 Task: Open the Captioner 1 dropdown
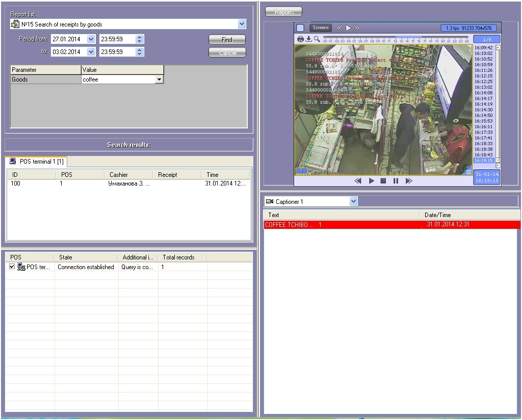(354, 201)
